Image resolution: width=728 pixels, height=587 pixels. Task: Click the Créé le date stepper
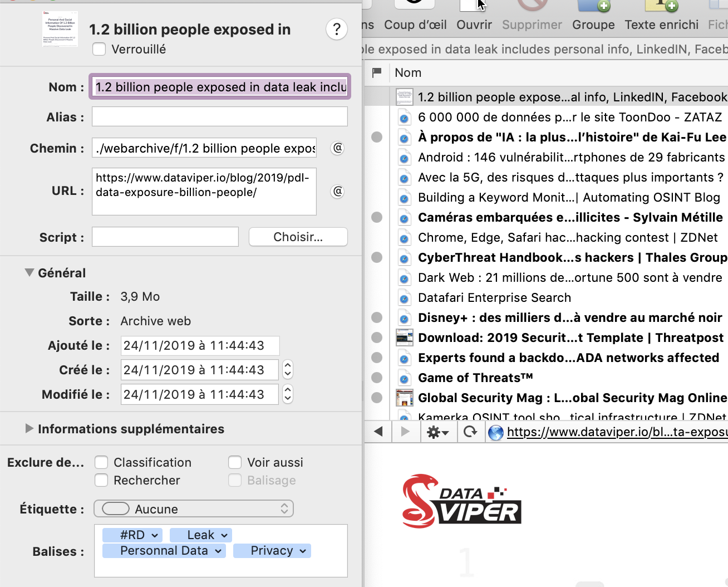click(288, 370)
